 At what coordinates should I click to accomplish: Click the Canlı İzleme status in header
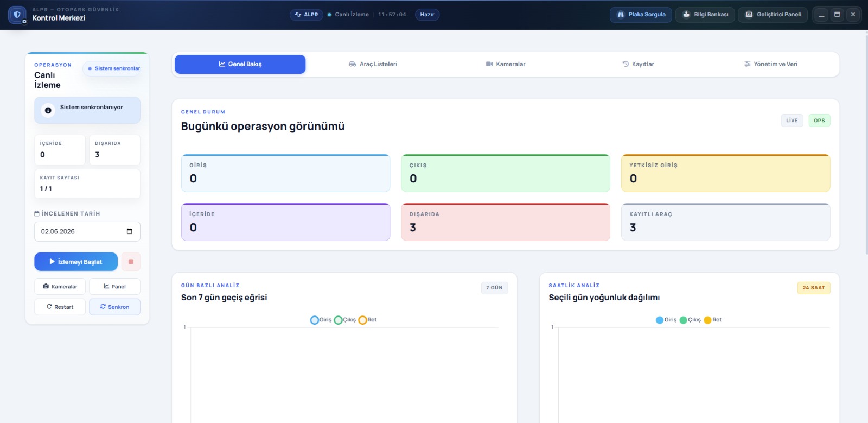(x=348, y=15)
